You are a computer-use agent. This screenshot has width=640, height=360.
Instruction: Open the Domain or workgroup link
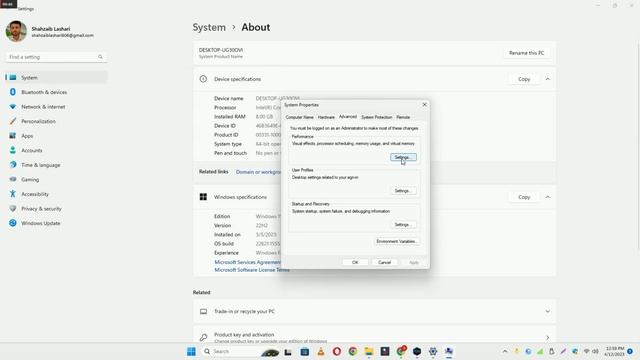click(x=258, y=172)
